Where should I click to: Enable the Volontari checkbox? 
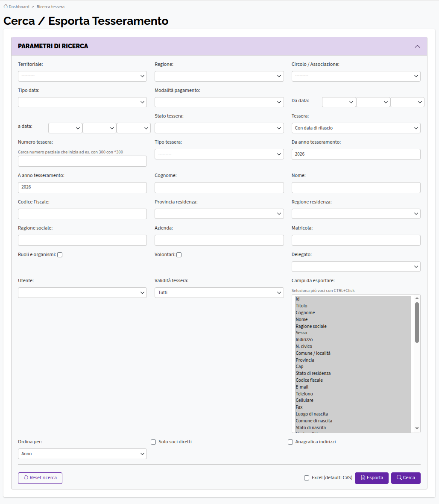(179, 255)
